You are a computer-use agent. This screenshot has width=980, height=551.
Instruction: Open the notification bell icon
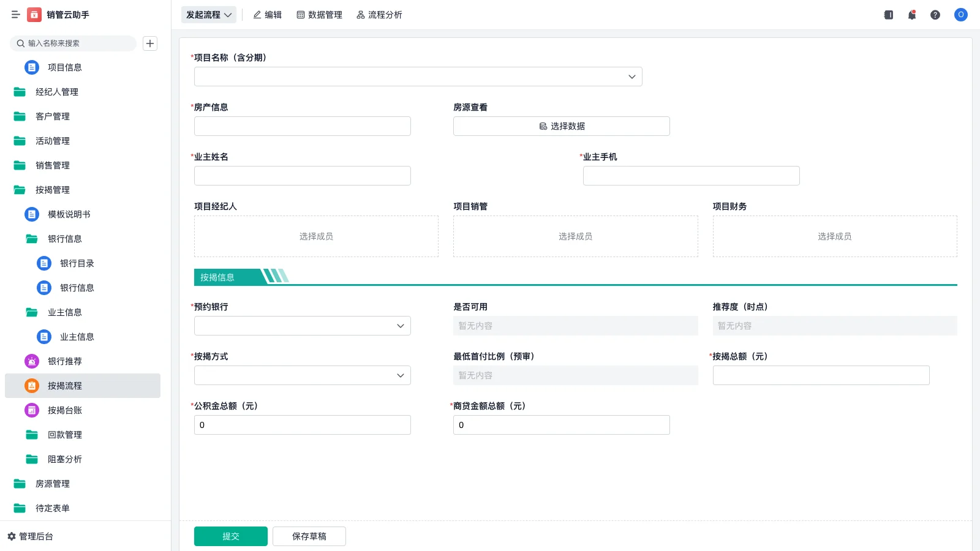click(x=912, y=15)
